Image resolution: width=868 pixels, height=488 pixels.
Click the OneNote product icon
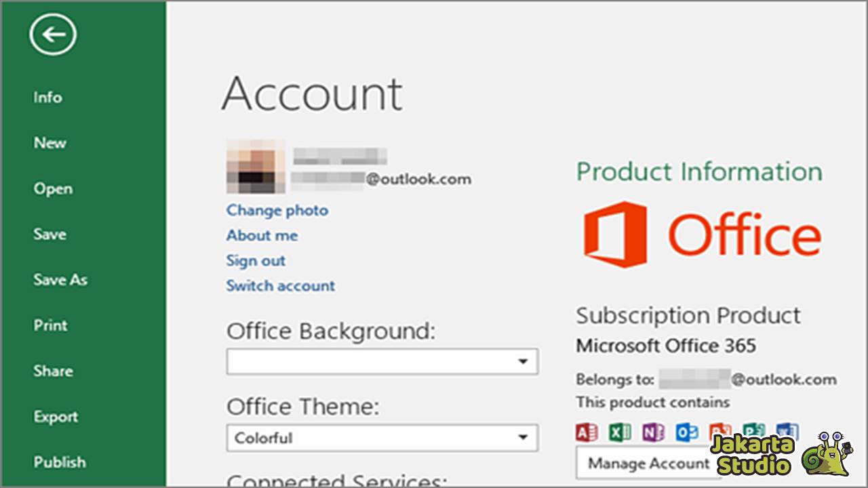click(x=653, y=432)
